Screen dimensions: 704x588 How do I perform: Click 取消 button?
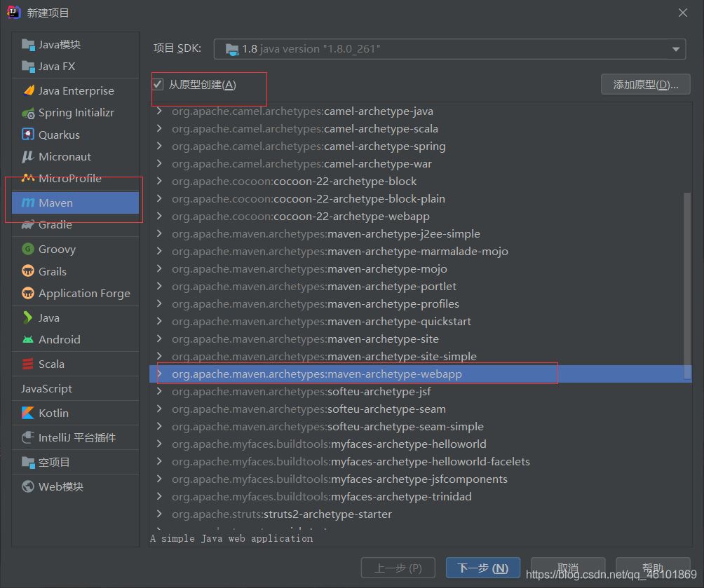coord(568,568)
